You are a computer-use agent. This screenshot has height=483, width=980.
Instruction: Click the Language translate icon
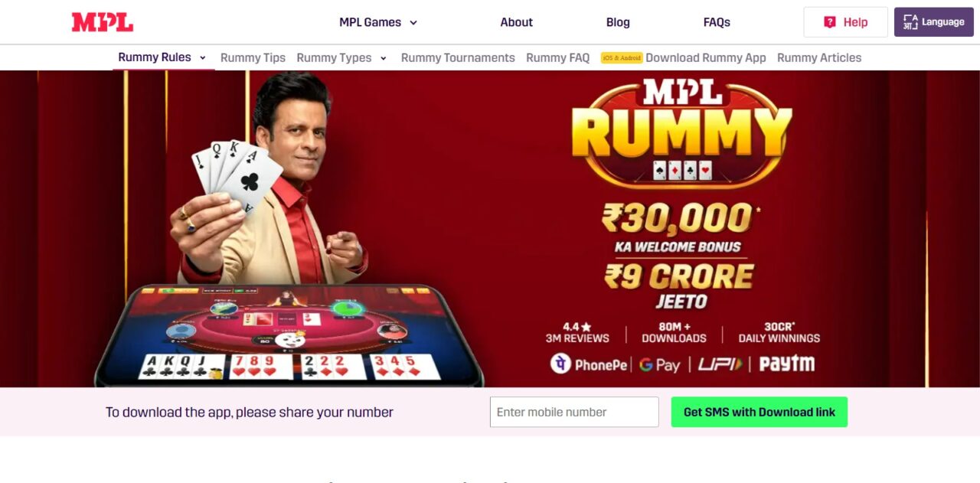tap(910, 22)
